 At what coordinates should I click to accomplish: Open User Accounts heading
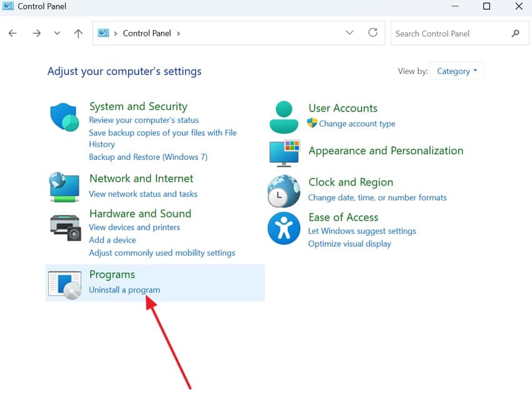click(x=343, y=108)
